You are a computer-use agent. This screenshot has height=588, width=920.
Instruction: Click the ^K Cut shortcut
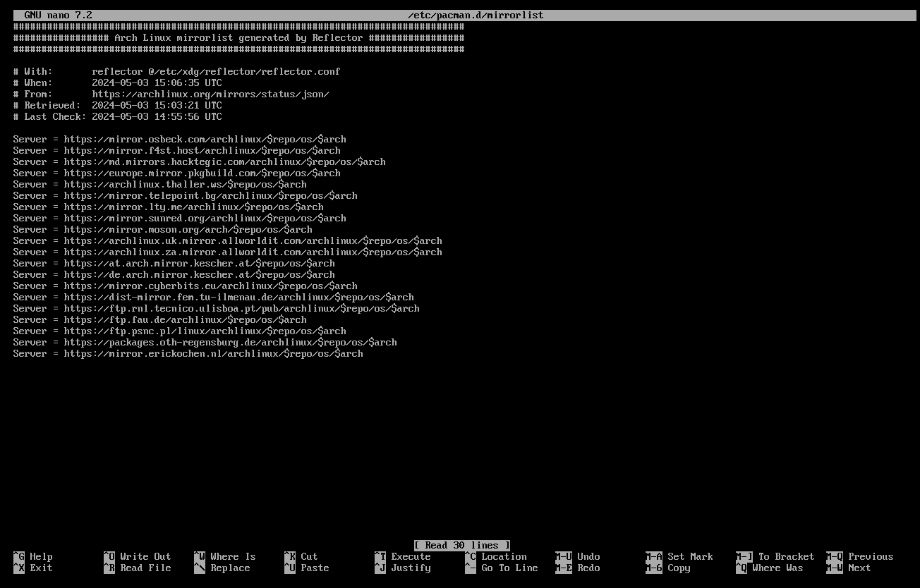[x=301, y=556]
